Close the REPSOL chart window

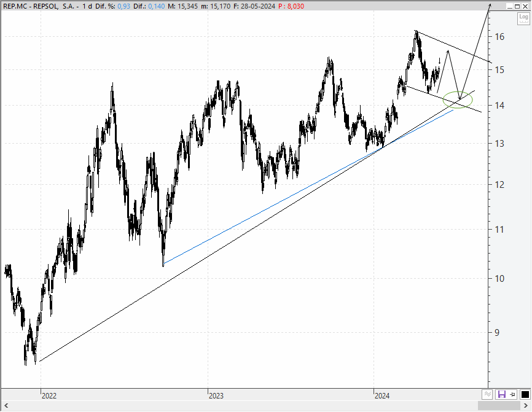tap(525, 6)
